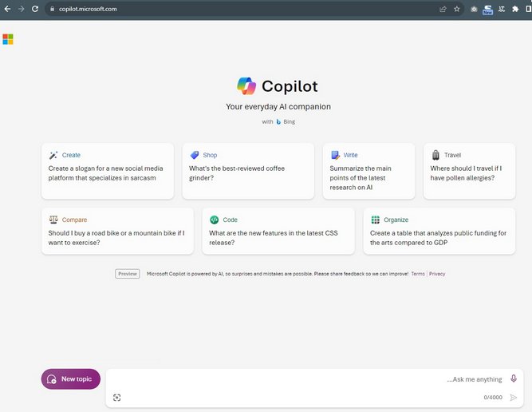The width and height of the screenshot is (532, 412).
Task: Open the browser extensions puzzle icon
Action: (515, 9)
